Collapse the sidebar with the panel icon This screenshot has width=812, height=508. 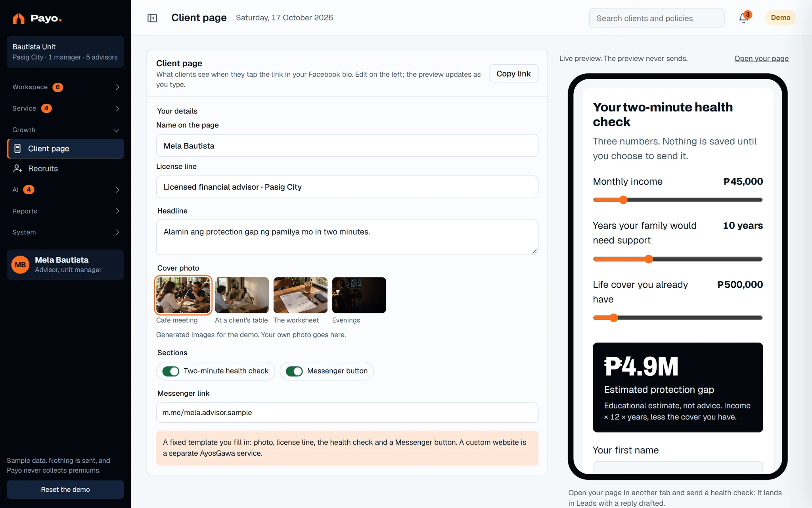[152, 18]
